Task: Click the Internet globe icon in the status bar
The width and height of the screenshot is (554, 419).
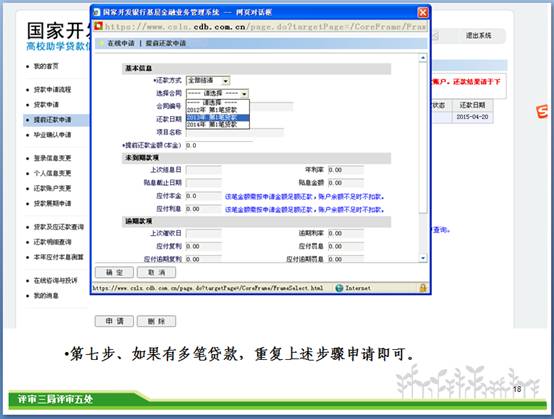Action: pos(339,288)
